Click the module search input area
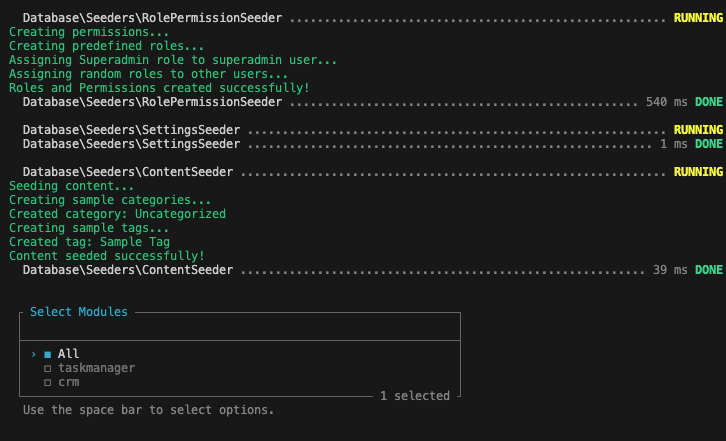726x441 pixels. point(240,329)
